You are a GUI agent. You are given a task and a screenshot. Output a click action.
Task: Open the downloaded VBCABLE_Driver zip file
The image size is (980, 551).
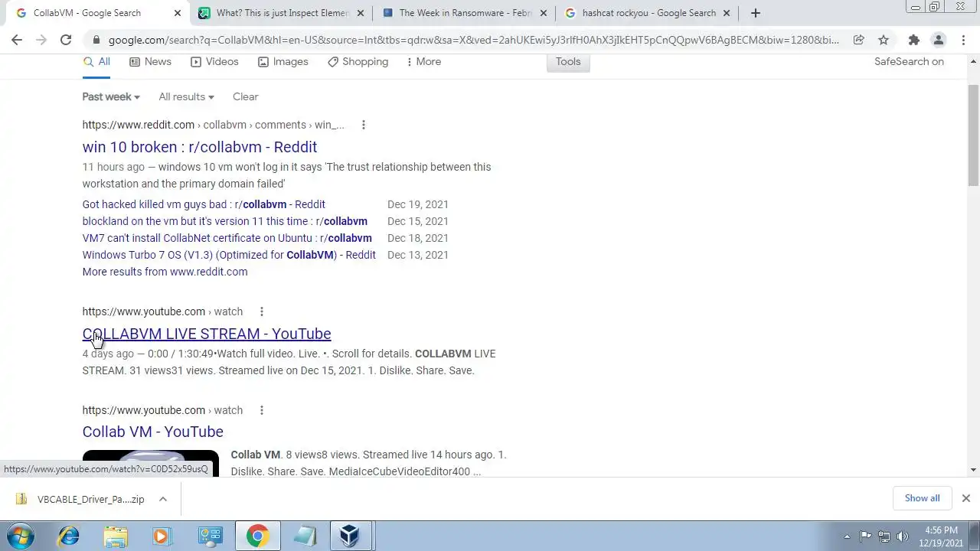[x=80, y=499]
